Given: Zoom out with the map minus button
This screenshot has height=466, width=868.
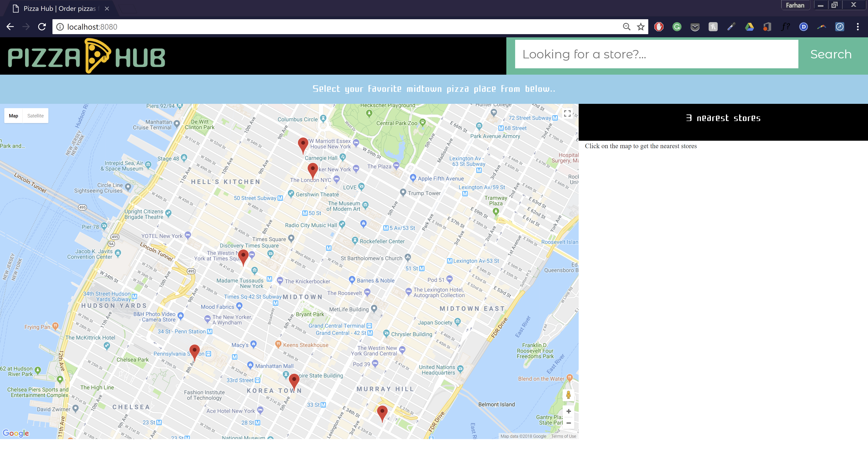Looking at the screenshot, I should pyautogui.click(x=568, y=423).
